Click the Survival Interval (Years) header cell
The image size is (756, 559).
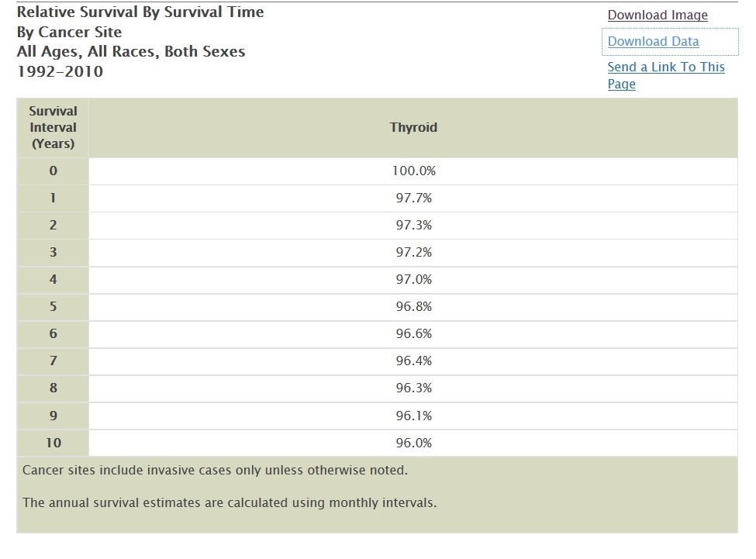[53, 127]
